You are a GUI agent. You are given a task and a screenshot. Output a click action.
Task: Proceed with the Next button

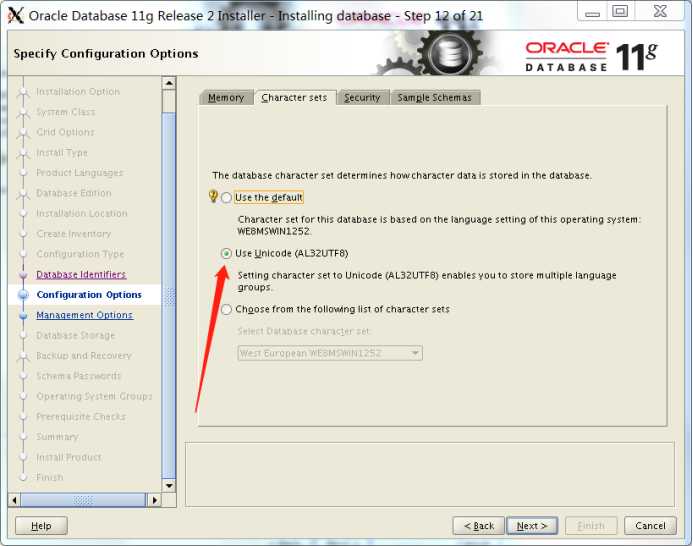coord(532,526)
